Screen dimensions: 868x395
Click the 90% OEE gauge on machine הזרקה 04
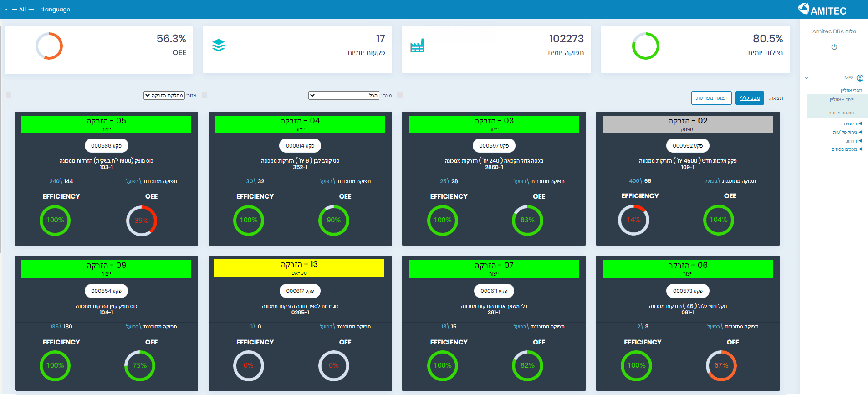334,220
